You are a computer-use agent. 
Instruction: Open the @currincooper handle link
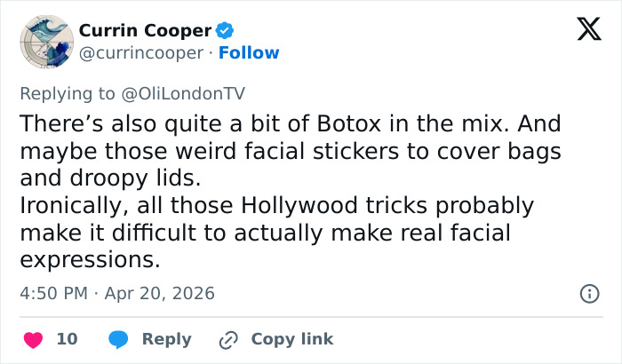pyautogui.click(x=140, y=53)
